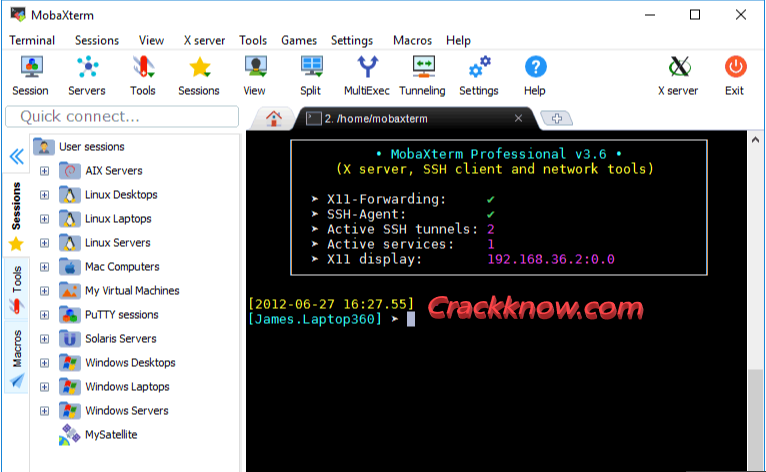Expand the My Virtual Machines folder
Image resolution: width=766 pixels, height=472 pixels.
[44, 291]
